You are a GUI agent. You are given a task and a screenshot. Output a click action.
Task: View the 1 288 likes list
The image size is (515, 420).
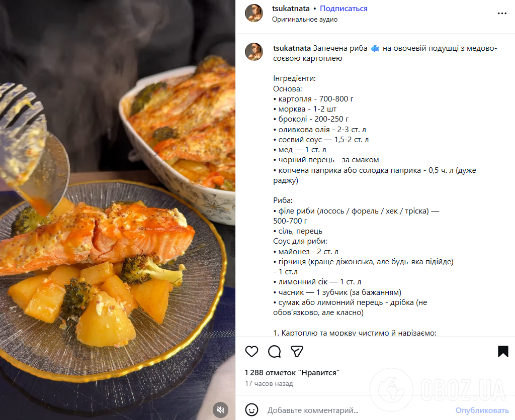292,373
